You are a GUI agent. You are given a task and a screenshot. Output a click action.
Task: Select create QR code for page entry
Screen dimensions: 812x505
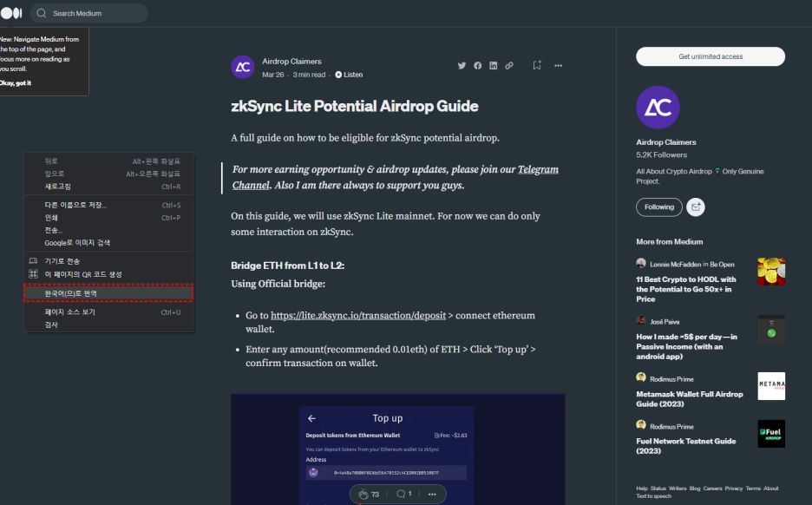(108, 274)
